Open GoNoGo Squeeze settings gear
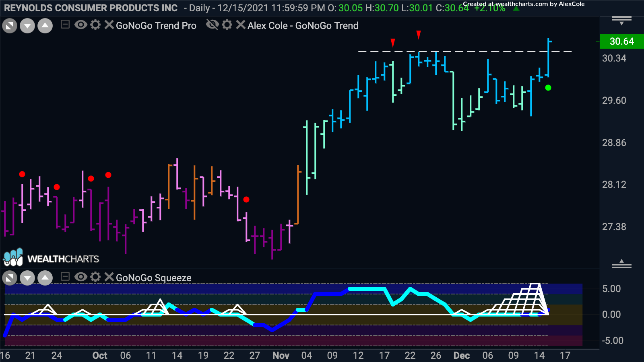The height and width of the screenshot is (362, 644). coord(95,277)
